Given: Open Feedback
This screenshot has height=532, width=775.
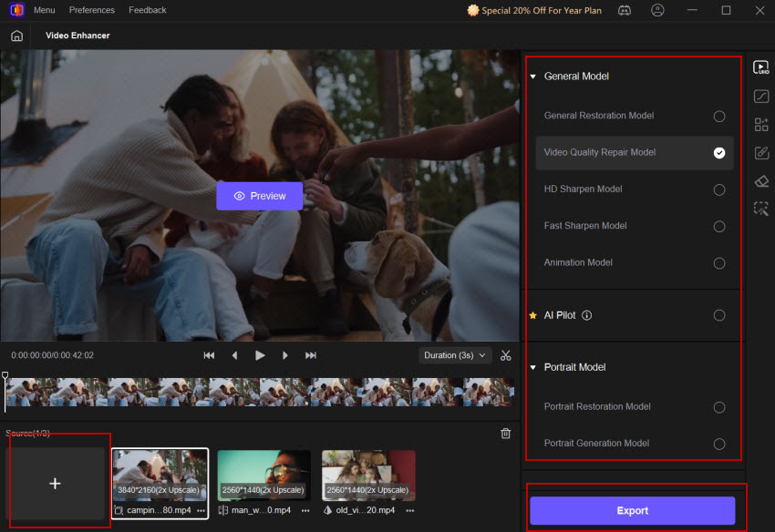Looking at the screenshot, I should (148, 10).
